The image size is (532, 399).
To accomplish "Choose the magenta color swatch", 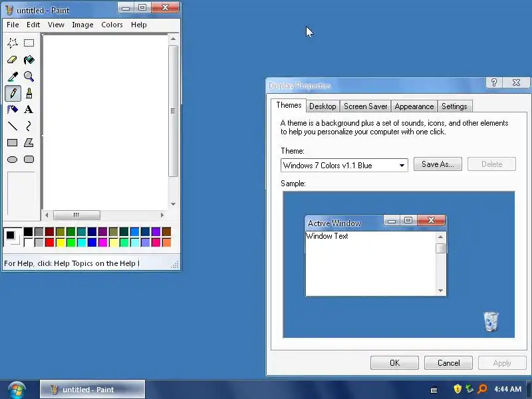I will (103, 242).
